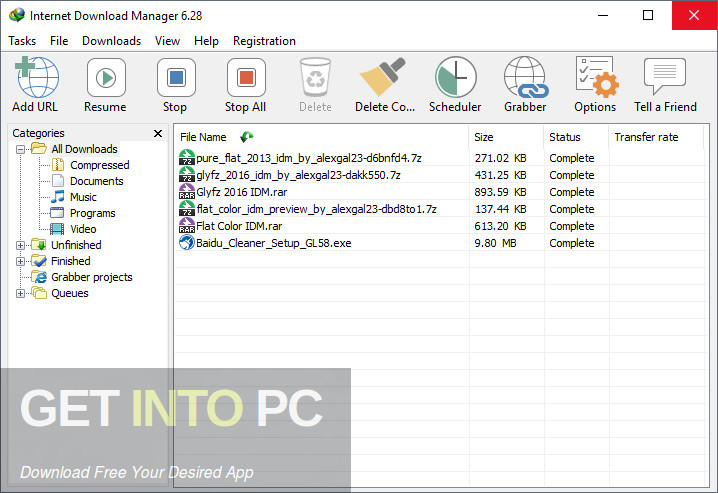Click the 7z icon of glyfz_2016_idm file
Screen dimensions: 718x493
[x=187, y=174]
